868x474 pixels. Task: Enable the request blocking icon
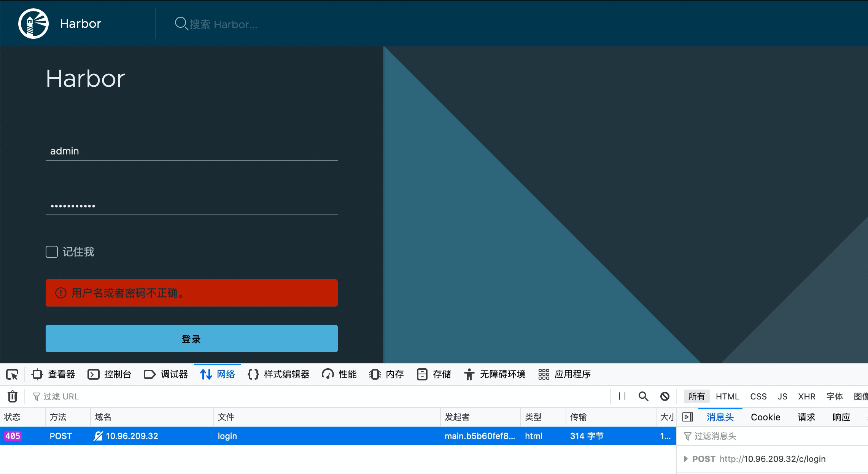tap(665, 396)
